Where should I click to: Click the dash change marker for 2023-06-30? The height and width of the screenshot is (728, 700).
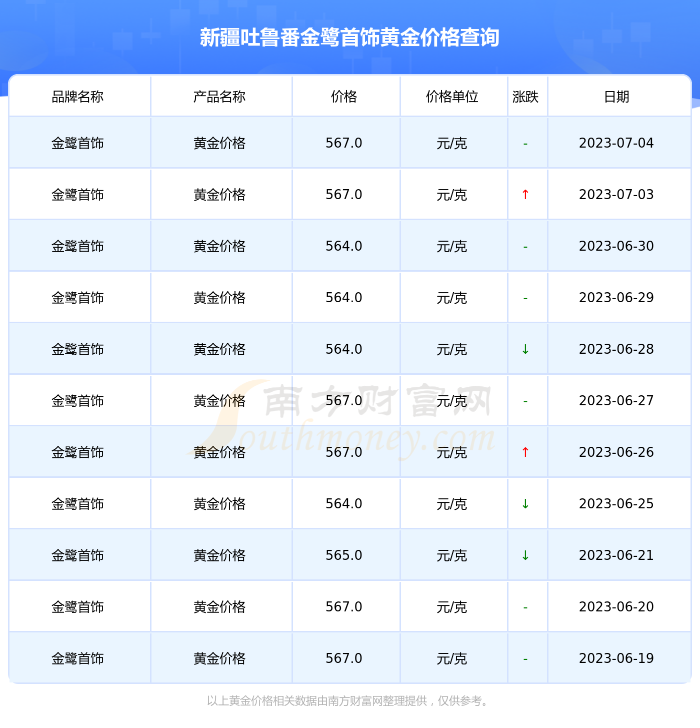[x=525, y=247]
